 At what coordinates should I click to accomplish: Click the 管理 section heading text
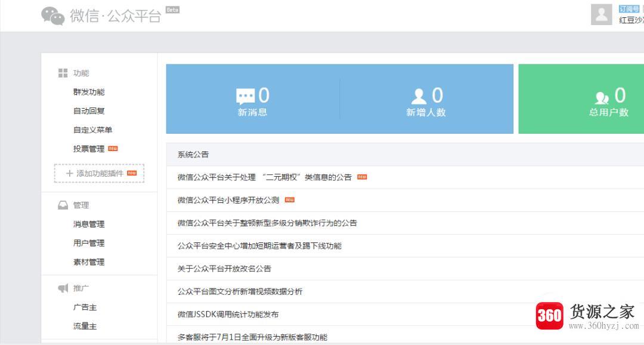(x=81, y=205)
